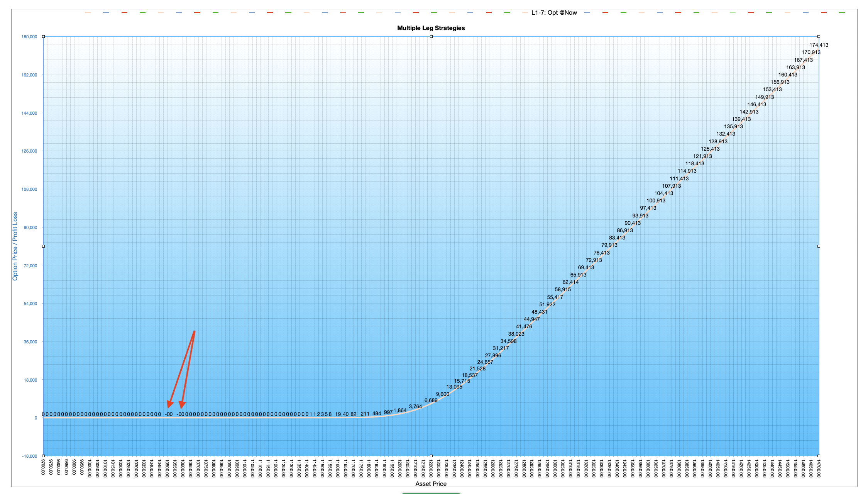
Task: Click the last green legend marker at far right
Action: [842, 12]
